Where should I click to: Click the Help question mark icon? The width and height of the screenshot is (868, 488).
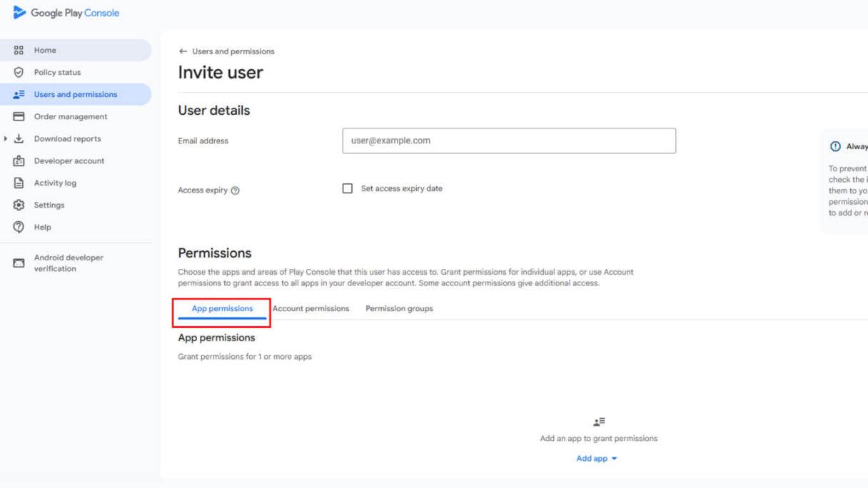coord(19,228)
